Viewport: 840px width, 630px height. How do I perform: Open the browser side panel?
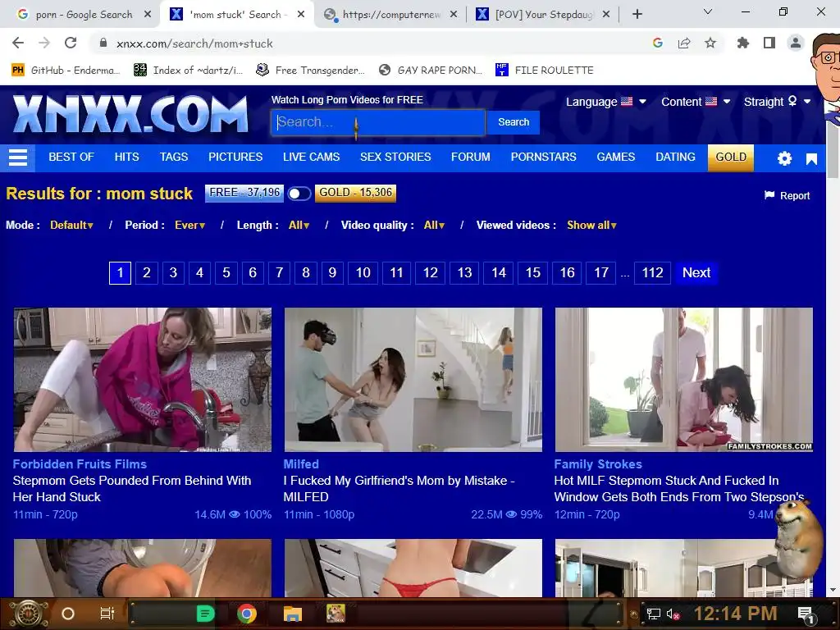[x=769, y=43]
